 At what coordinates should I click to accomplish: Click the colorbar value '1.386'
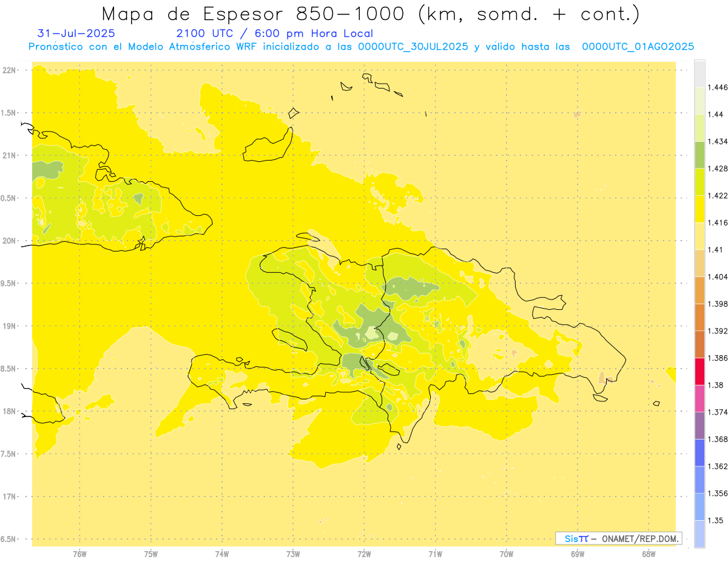pos(718,358)
